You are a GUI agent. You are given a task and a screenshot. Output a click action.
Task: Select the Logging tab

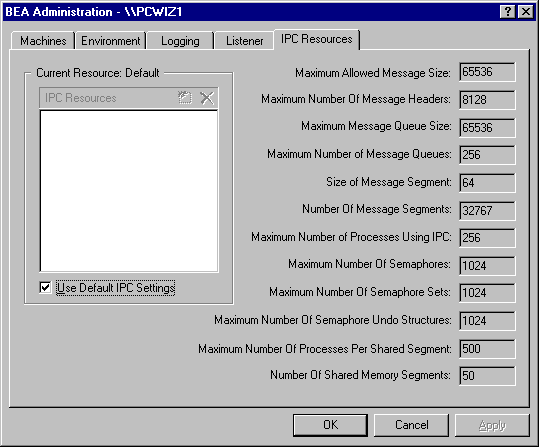(x=180, y=41)
